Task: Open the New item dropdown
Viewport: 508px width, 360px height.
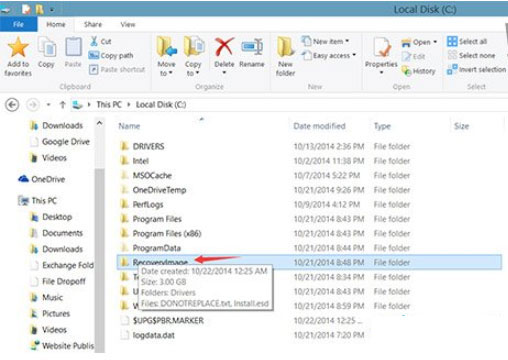Action: pos(325,41)
